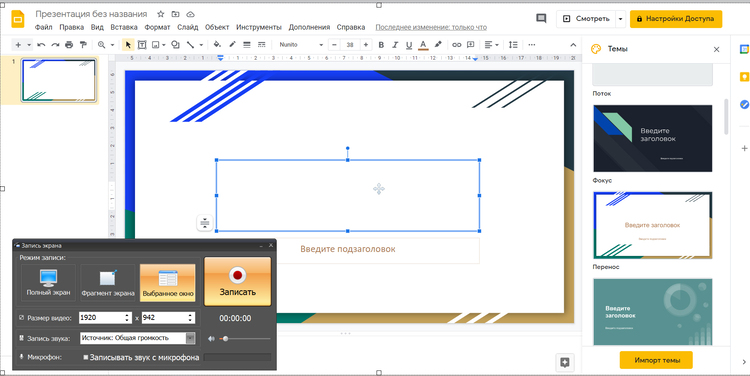
Task: Select the text box tool
Action: point(142,45)
